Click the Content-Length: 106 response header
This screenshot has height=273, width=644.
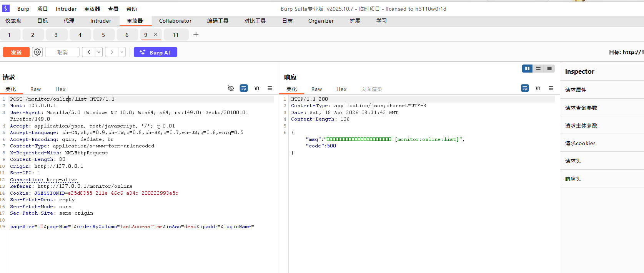click(320, 119)
